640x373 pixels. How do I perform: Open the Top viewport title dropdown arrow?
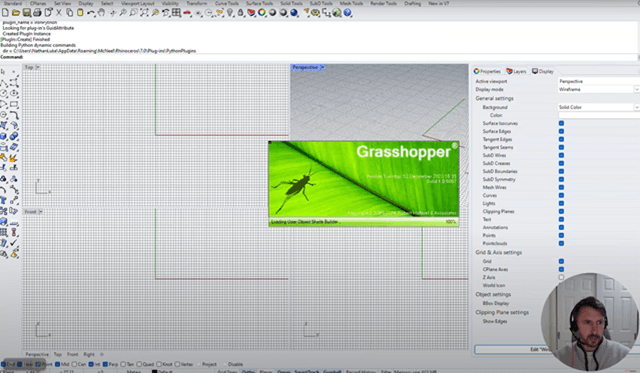point(38,67)
